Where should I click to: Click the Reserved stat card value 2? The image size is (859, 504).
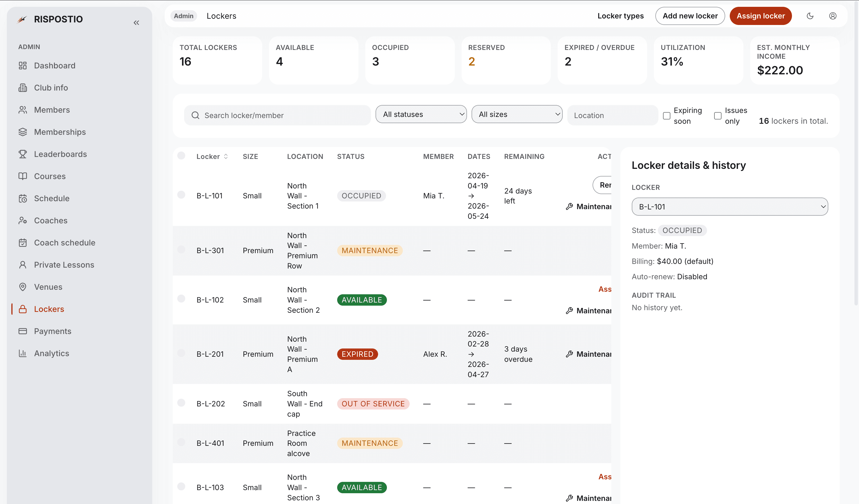click(x=472, y=61)
